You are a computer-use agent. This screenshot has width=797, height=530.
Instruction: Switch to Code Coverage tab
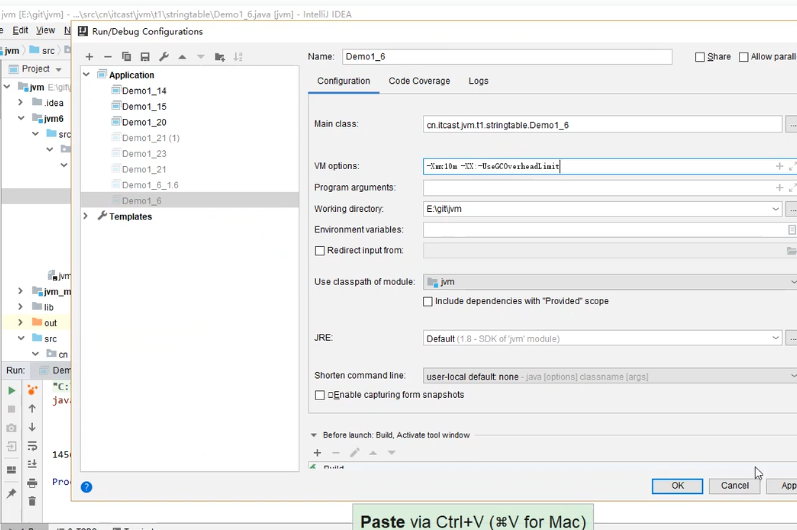(419, 81)
